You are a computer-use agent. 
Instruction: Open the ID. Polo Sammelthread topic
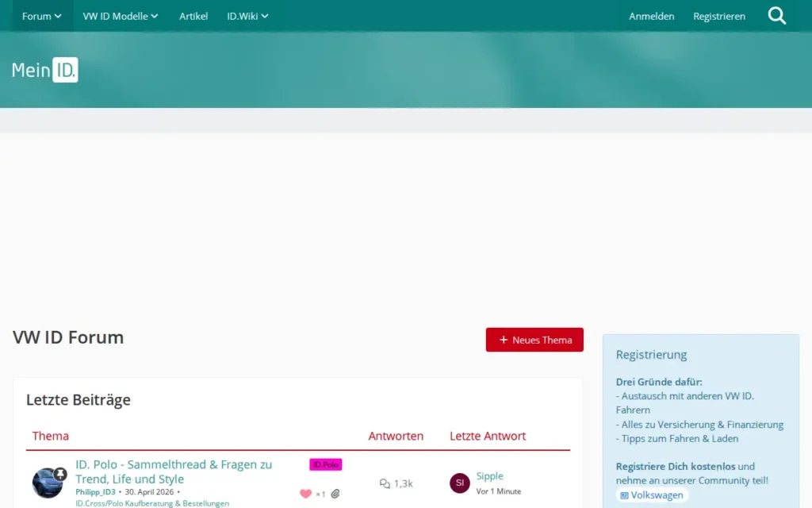point(174,471)
